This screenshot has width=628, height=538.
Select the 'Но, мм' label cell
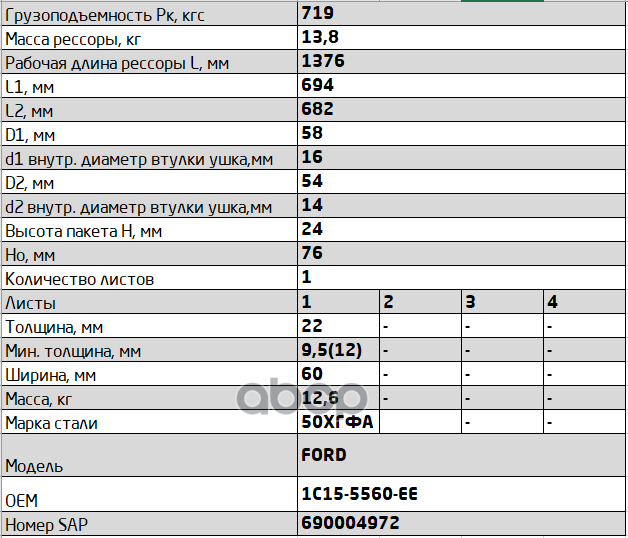(149, 255)
